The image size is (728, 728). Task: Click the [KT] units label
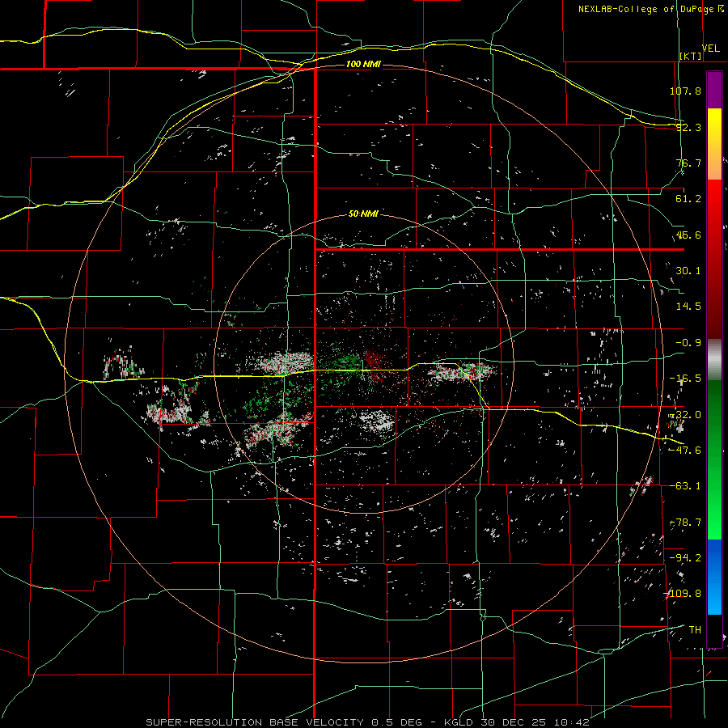[x=691, y=56]
